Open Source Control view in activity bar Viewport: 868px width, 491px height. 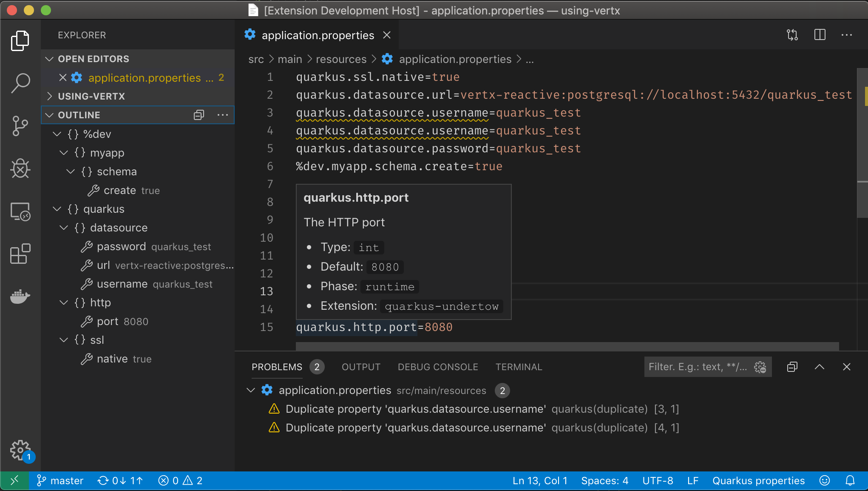[20, 126]
